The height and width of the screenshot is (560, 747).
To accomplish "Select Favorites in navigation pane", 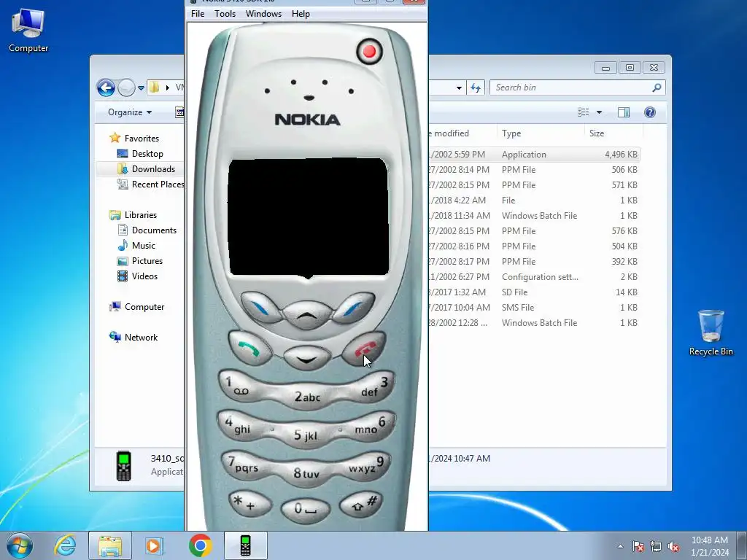I will click(142, 138).
